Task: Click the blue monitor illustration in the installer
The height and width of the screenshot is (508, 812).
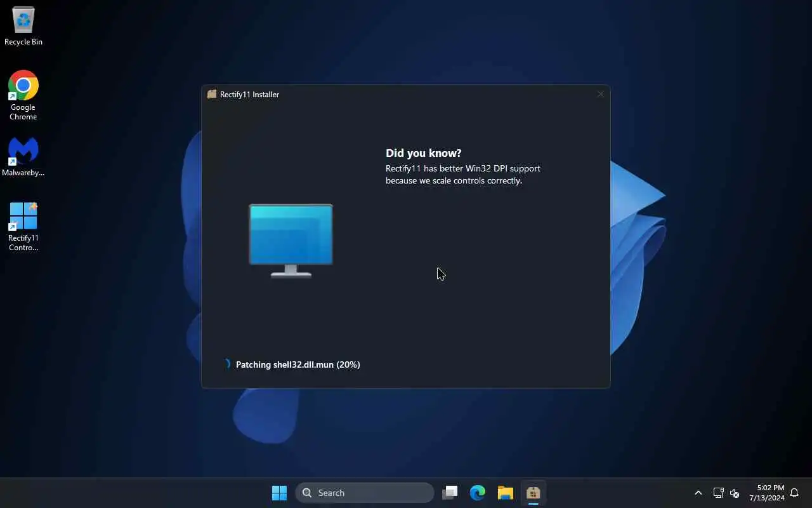Action: (291, 241)
